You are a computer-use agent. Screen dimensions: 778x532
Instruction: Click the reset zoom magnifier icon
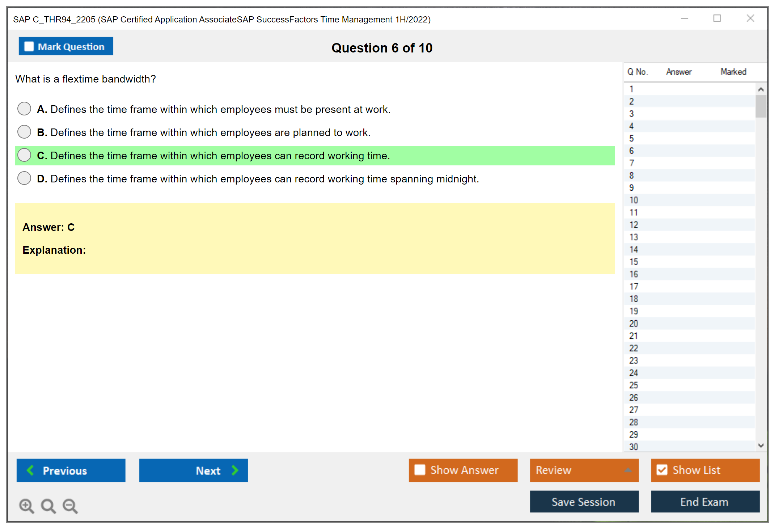[x=48, y=506]
